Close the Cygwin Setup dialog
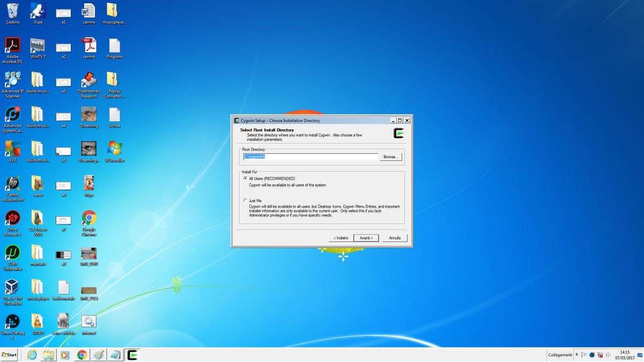Screen dimensions: 644x362 click(407, 120)
